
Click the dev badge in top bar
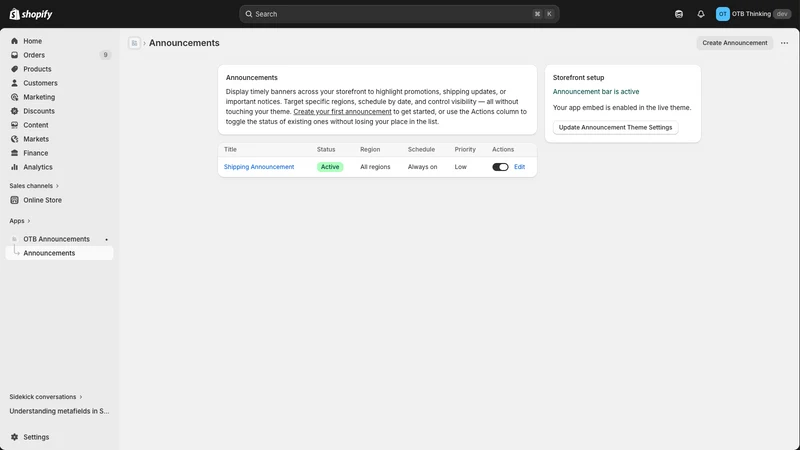point(782,14)
